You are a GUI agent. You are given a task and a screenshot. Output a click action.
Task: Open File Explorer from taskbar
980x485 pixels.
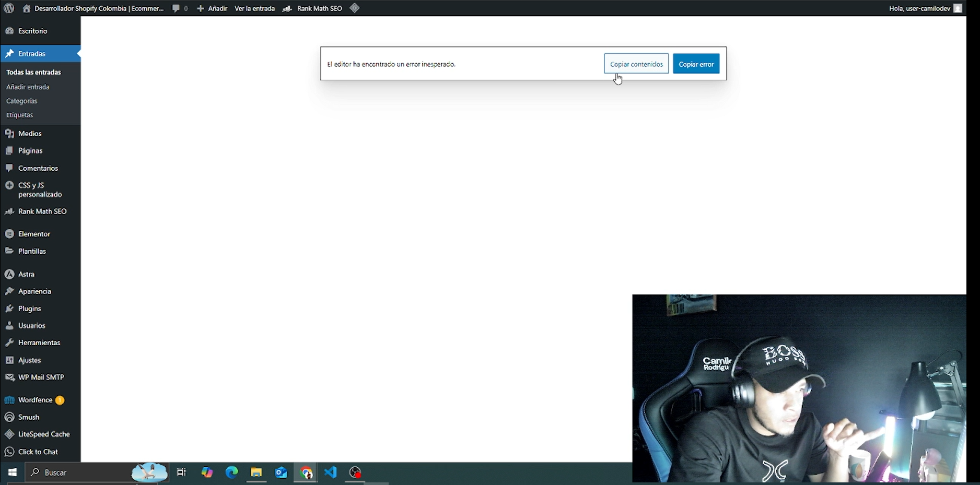[x=256, y=472]
